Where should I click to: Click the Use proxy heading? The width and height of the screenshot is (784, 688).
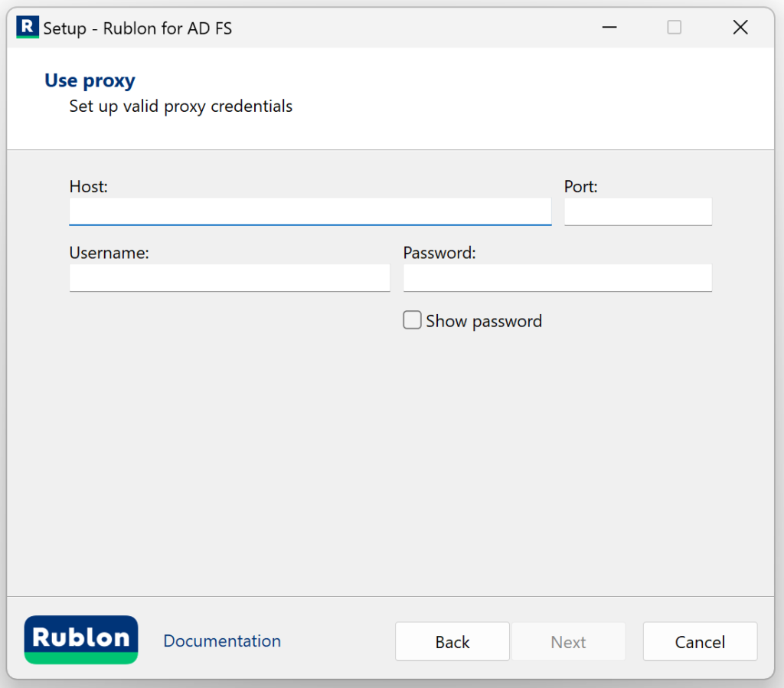pos(90,80)
